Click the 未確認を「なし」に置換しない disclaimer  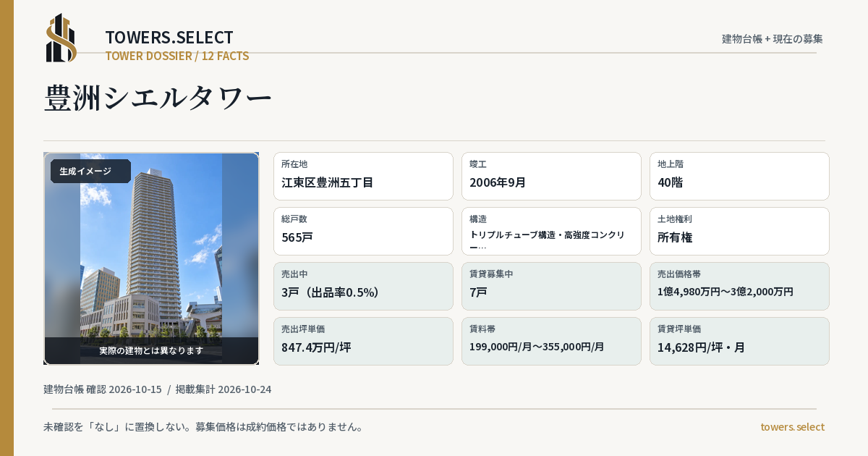(203, 426)
